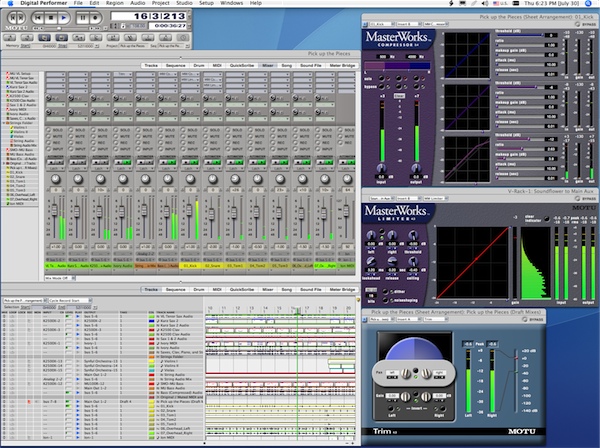Open the Trim plug-in selector dropdown
The height and width of the screenshot is (448, 600).
coord(435,319)
